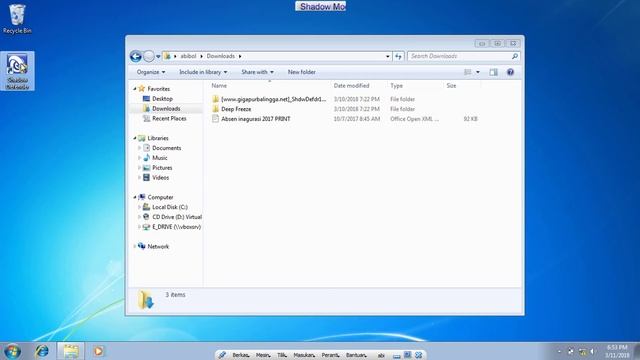
Task: Open the Recycle Bin desktop icon
Action: 17,19
